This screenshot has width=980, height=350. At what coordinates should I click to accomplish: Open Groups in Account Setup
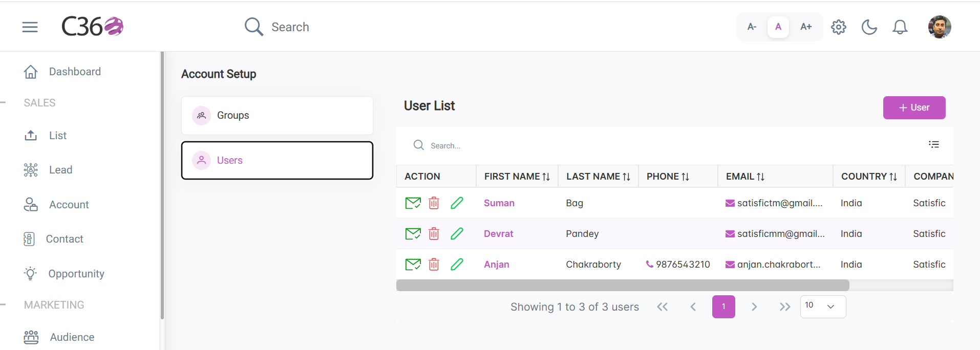pyautogui.click(x=277, y=116)
